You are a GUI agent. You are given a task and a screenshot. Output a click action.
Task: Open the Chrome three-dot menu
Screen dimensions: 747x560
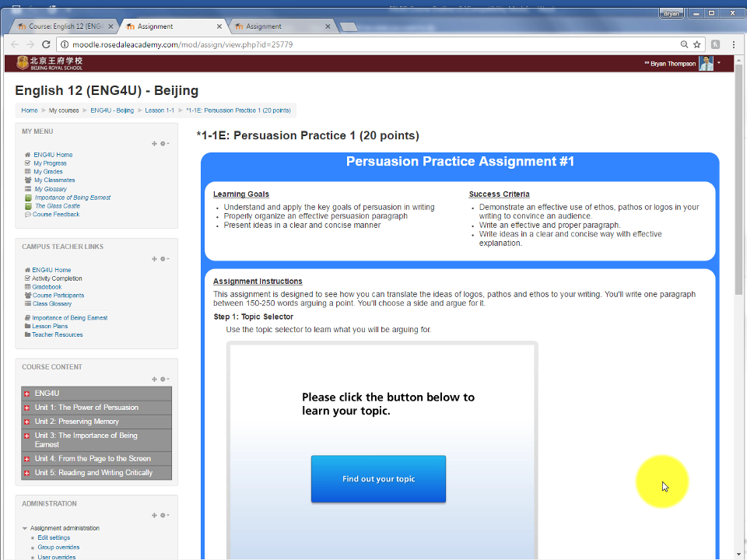click(734, 44)
